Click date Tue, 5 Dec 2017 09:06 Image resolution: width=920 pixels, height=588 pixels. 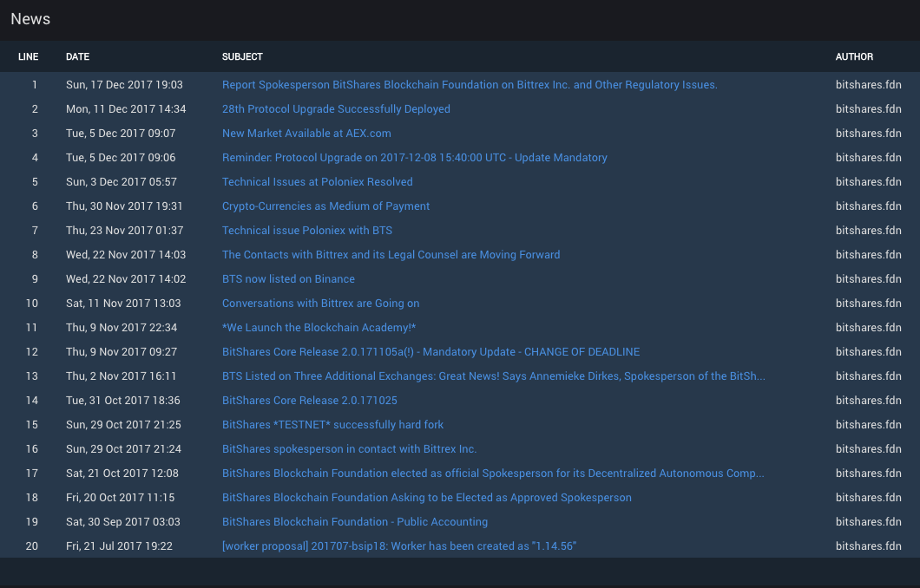[x=121, y=158]
